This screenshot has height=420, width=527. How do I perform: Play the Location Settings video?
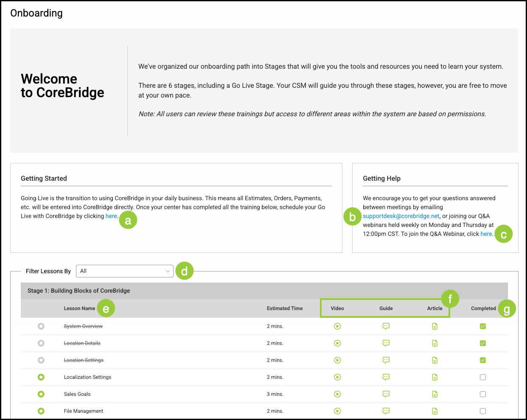click(337, 360)
